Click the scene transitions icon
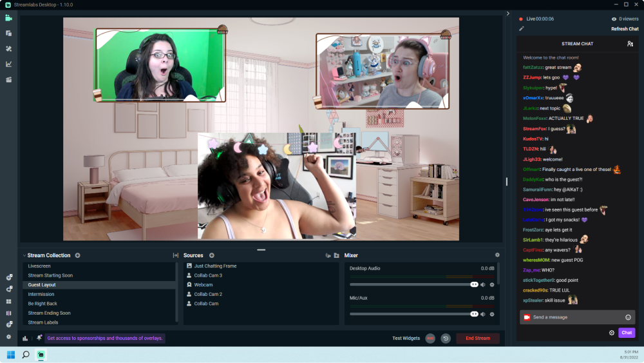Screen dimensions: 644x363 (x=176, y=255)
